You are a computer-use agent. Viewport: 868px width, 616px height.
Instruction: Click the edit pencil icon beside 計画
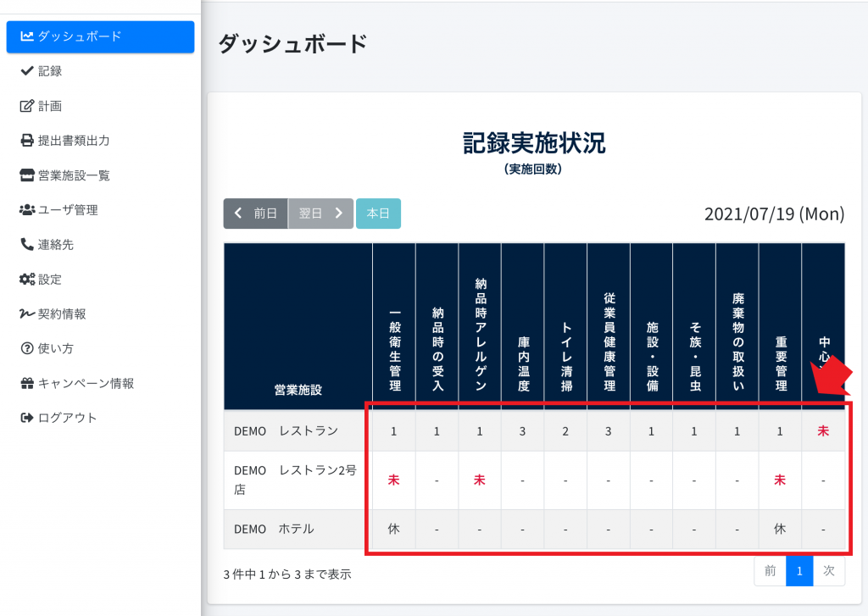click(27, 106)
